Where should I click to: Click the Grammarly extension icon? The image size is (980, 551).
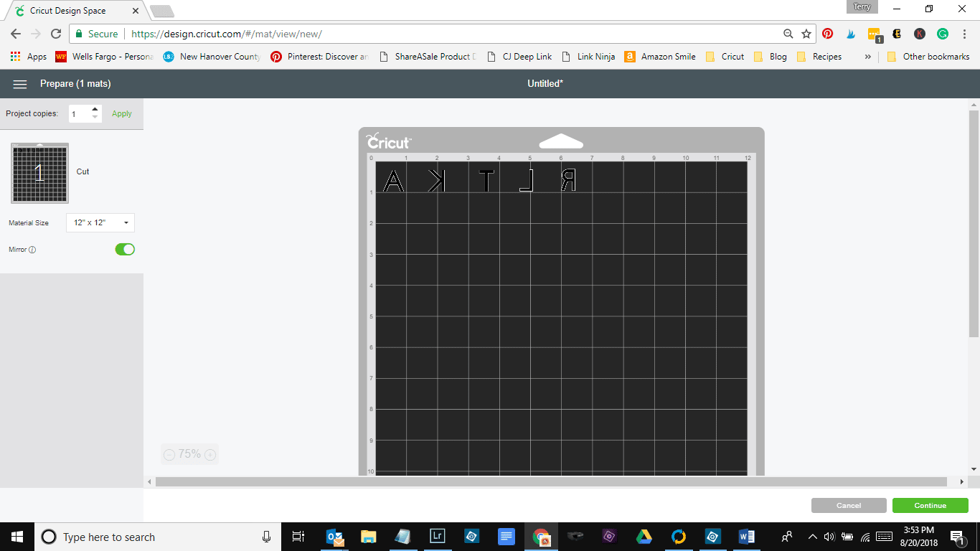943,34
